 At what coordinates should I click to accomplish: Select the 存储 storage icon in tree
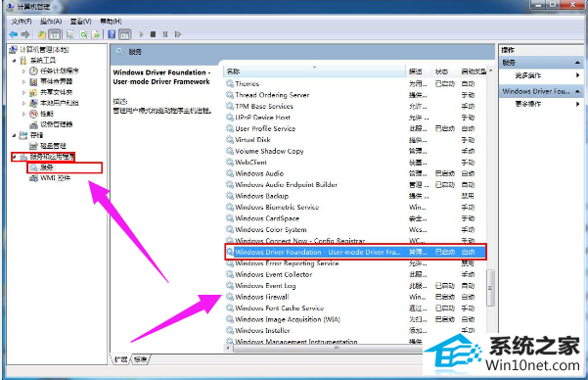point(23,135)
